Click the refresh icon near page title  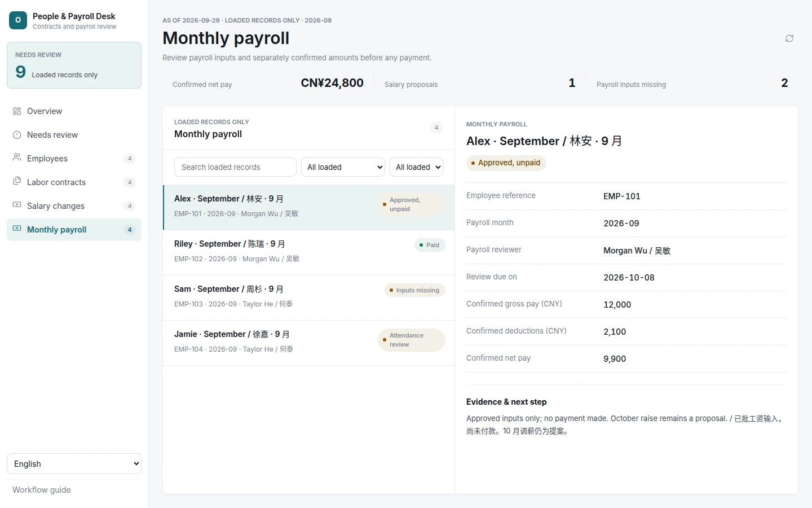[x=789, y=38]
